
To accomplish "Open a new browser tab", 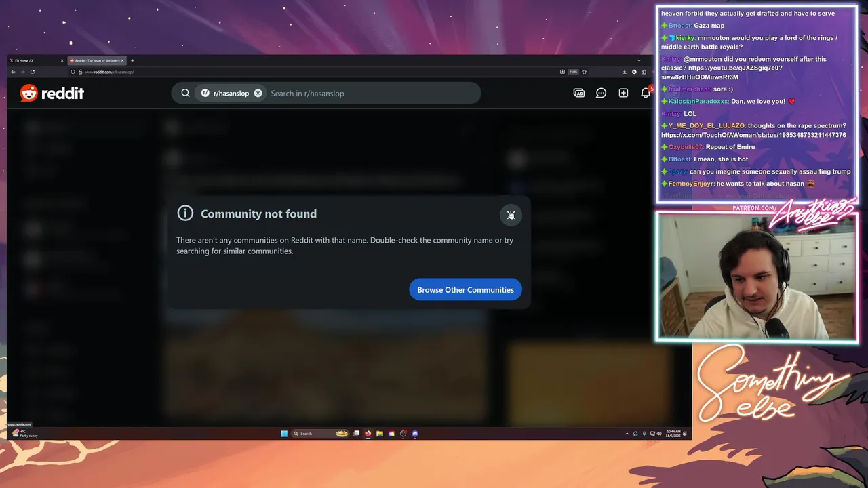I will click(132, 60).
